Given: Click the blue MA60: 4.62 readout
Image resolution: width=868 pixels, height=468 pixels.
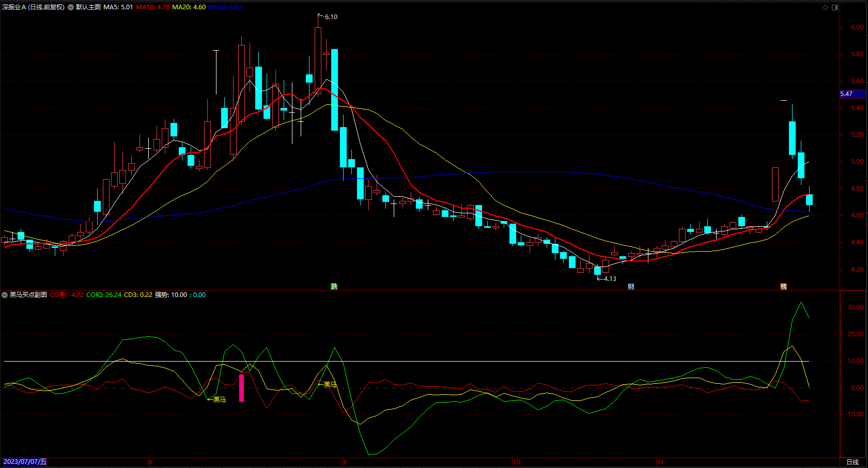Looking at the screenshot, I should click(x=225, y=7).
